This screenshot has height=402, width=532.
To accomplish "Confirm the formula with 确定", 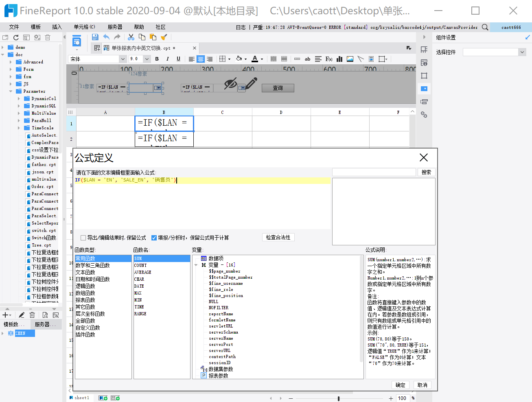I will coord(401,385).
